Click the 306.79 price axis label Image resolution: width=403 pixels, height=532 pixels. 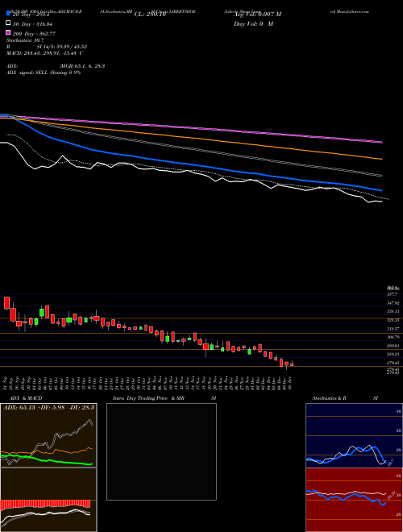click(394, 337)
